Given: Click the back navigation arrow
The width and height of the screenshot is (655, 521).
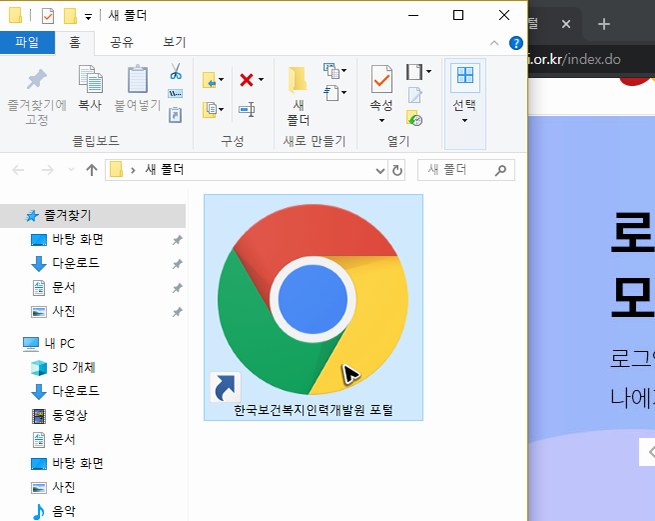Looking at the screenshot, I should 18,170.
